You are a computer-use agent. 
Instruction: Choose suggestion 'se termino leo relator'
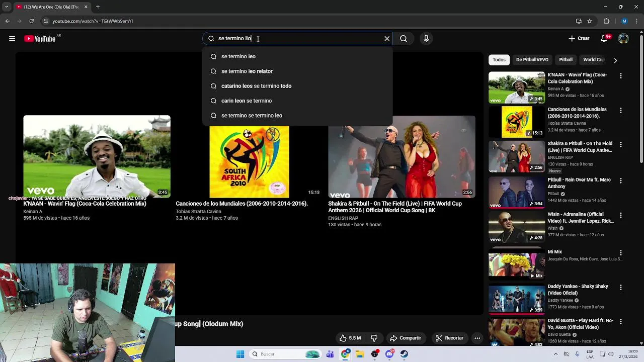(297, 71)
